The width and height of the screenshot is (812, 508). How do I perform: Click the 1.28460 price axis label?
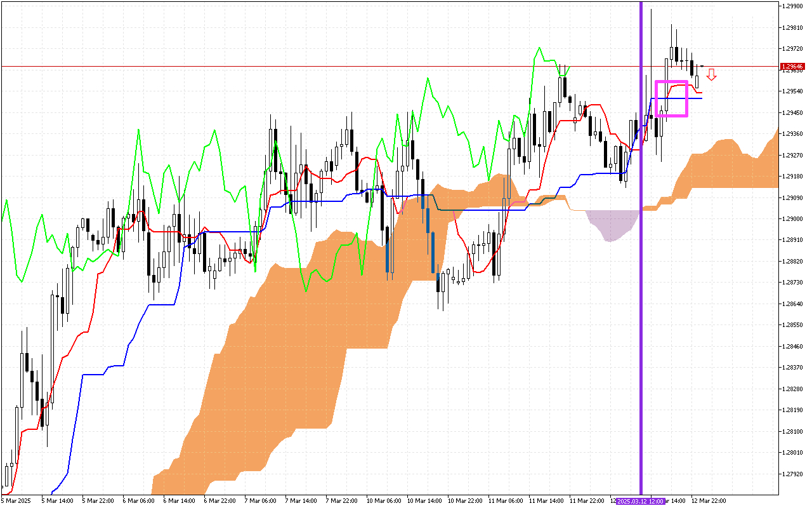click(x=793, y=346)
